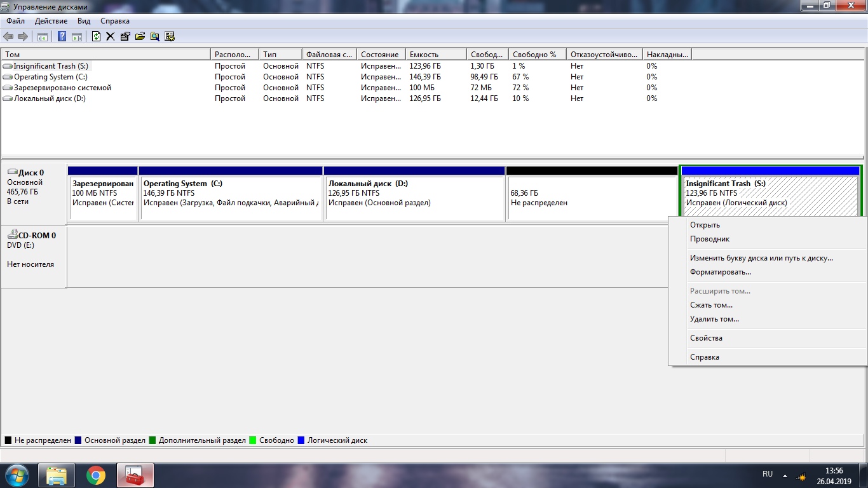Select the Insignificant Trash (S:) volume row
Viewport: 868px width, 488px height.
pos(46,66)
